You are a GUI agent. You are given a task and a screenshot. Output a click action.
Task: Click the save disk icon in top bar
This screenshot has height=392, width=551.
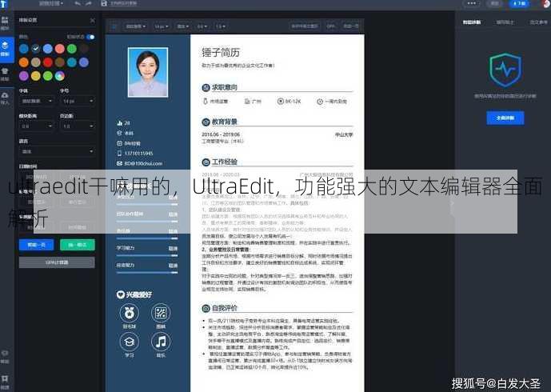[104, 3]
